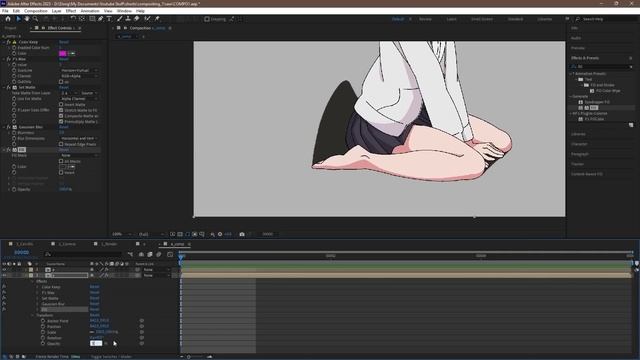This screenshot has height=360, width=640.
Task: Open the Composition menu
Action: pos(36,11)
